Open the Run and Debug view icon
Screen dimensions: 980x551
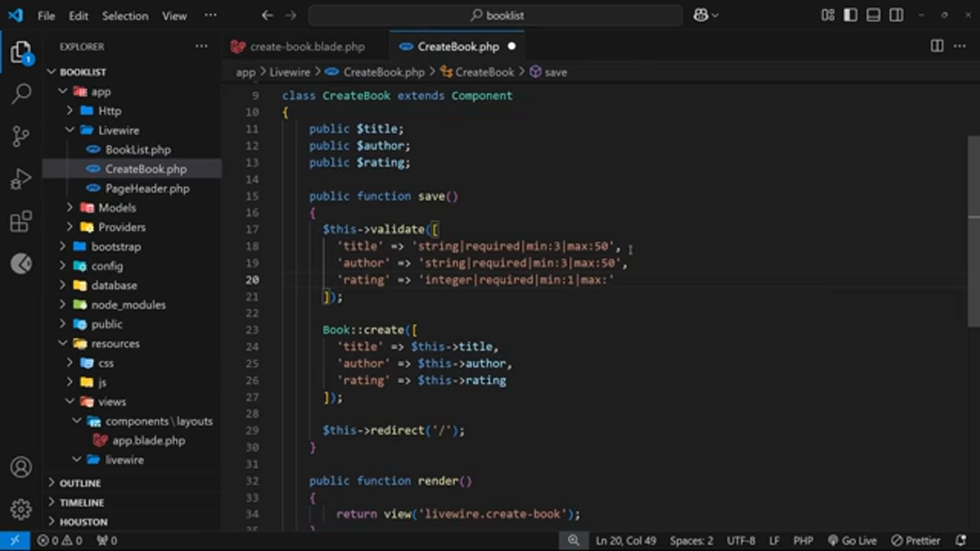tap(21, 179)
